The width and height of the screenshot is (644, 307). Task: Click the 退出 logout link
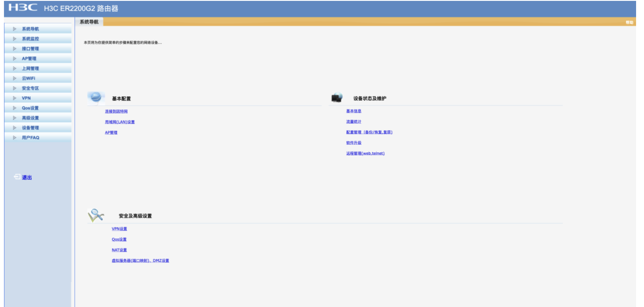tap(27, 177)
